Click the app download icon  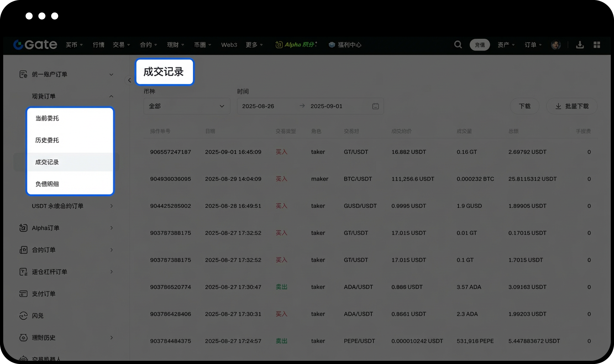tap(579, 45)
